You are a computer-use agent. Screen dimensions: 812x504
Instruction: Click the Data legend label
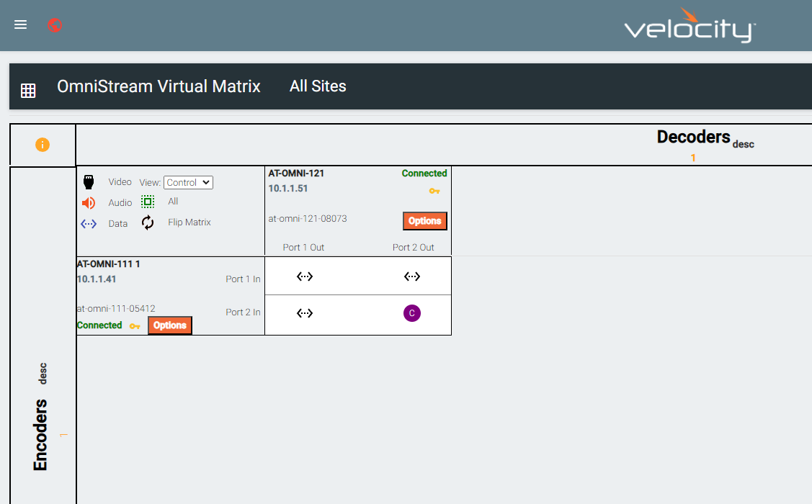(x=118, y=223)
